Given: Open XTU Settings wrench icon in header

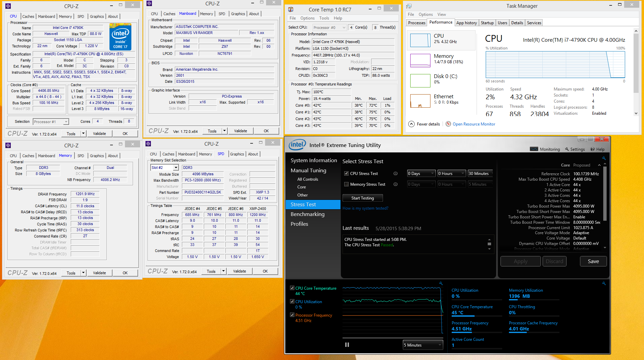Looking at the screenshot, I should (567, 149).
